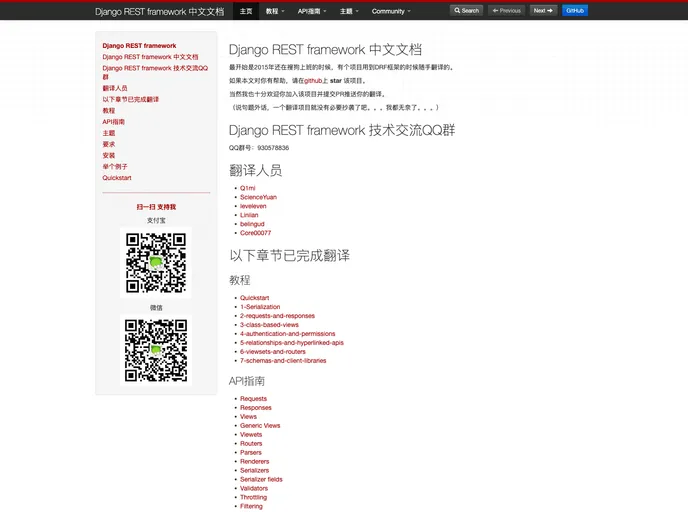Select API指南 in the sidebar list
This screenshot has height=512, width=688.
pos(113,122)
